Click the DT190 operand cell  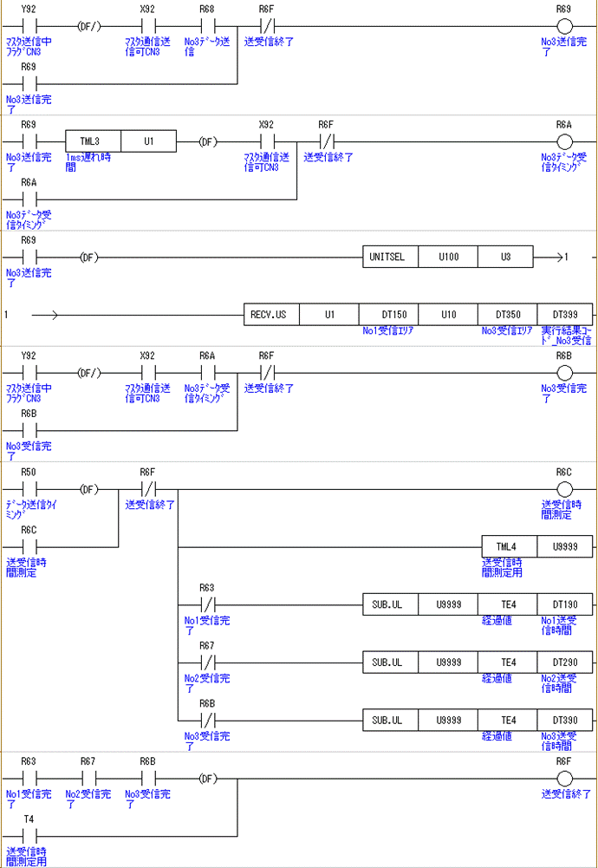pyautogui.click(x=564, y=604)
